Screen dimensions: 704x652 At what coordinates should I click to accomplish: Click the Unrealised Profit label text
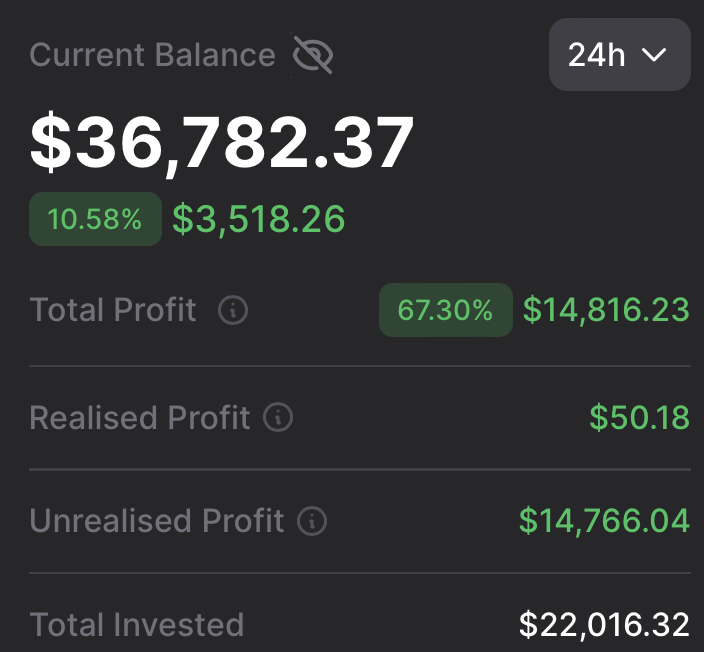coord(157,521)
